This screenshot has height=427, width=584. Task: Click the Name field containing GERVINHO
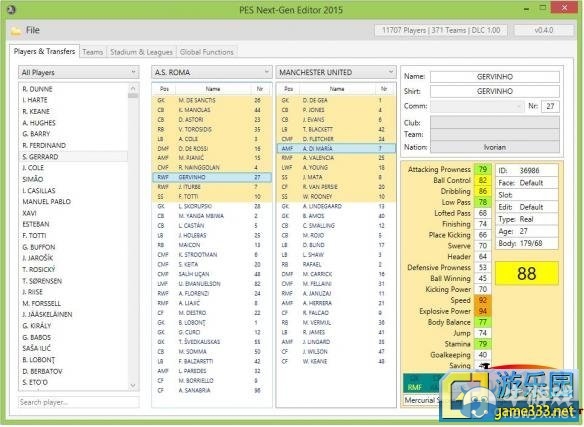coord(495,77)
